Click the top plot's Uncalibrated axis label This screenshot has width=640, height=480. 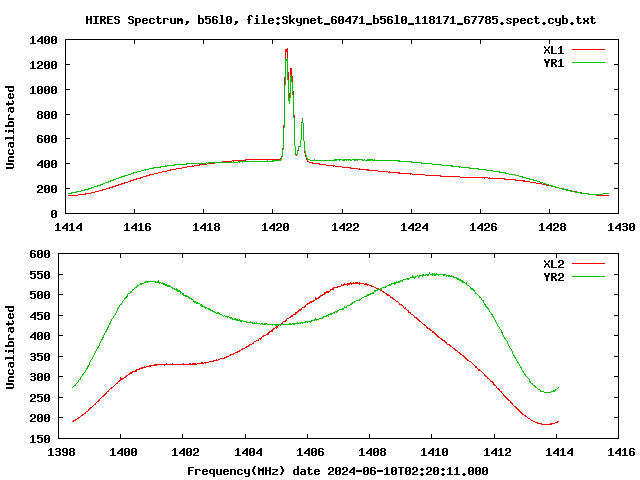(x=10, y=127)
